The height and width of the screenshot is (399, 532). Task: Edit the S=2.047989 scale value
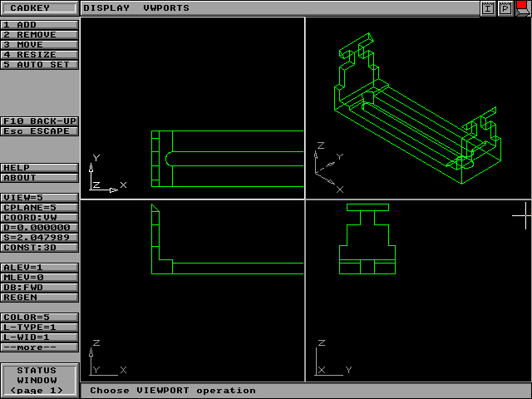40,238
